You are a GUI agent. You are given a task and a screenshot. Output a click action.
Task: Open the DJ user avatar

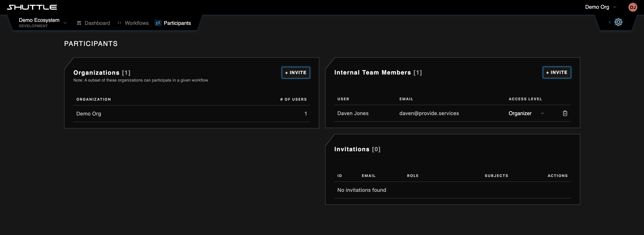633,7
